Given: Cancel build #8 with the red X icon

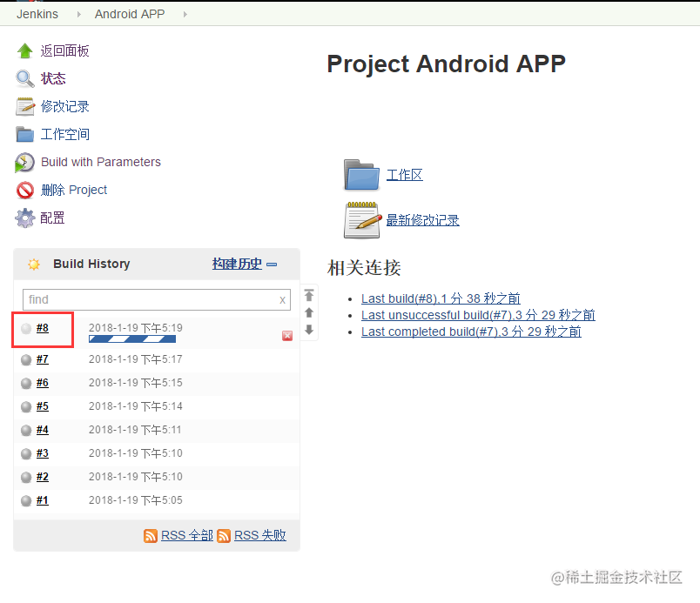Looking at the screenshot, I should coord(287,336).
